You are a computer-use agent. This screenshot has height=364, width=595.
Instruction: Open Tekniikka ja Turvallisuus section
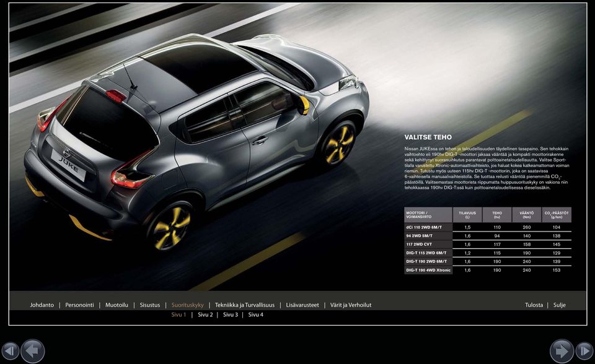pyautogui.click(x=244, y=305)
